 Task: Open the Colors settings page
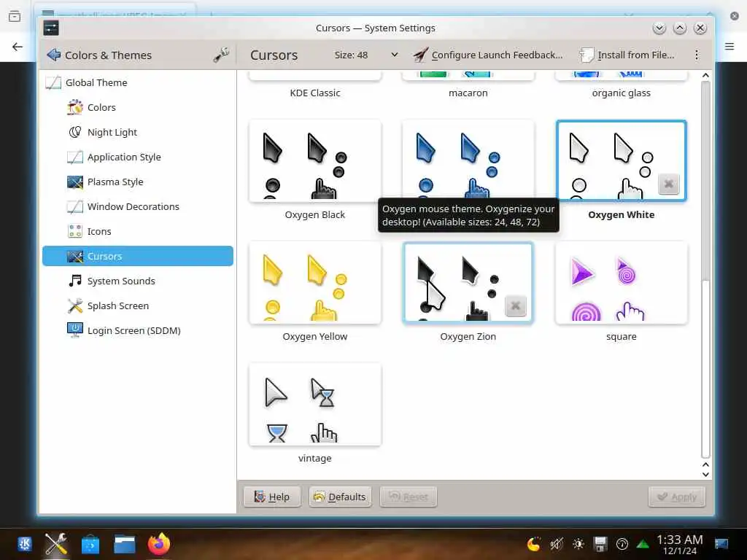[137, 107]
